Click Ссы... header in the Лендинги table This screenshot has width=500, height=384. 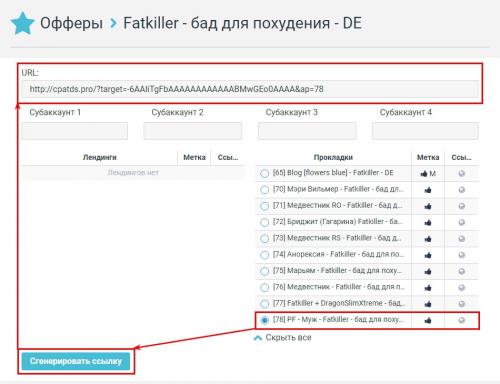tap(228, 157)
